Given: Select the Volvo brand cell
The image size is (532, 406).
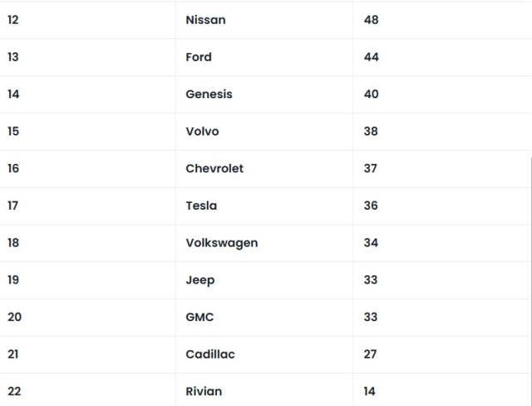Looking at the screenshot, I should pyautogui.click(x=202, y=131).
